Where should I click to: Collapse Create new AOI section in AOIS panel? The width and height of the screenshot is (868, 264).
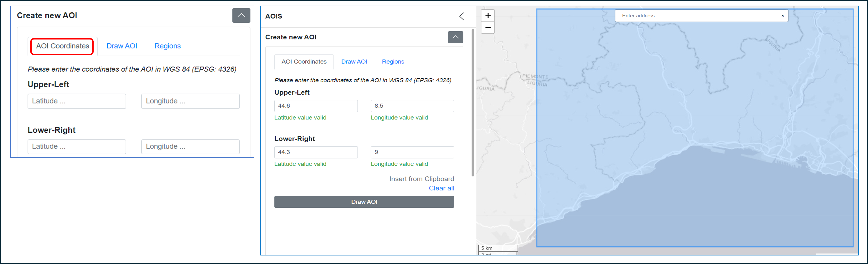tap(455, 37)
